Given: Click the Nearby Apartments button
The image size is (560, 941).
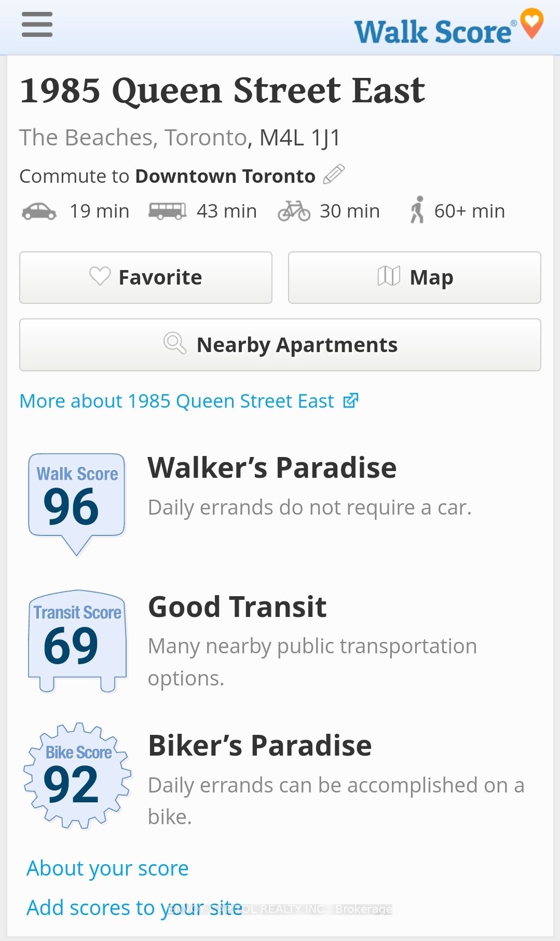Looking at the screenshot, I should (280, 345).
